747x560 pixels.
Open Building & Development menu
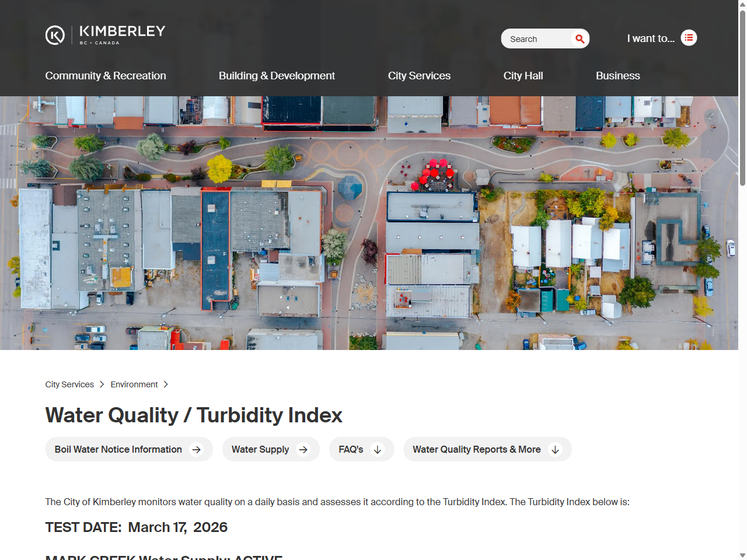point(277,76)
